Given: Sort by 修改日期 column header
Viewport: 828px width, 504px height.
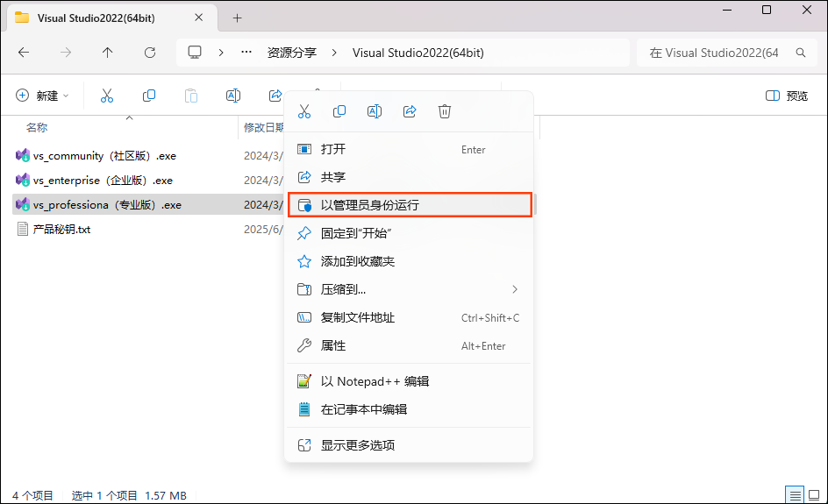Looking at the screenshot, I should pos(263,127).
